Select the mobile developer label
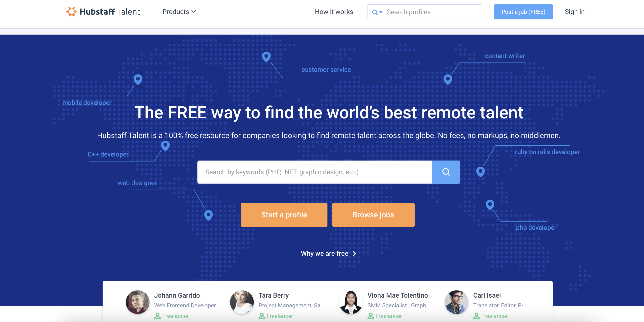This screenshot has height=322, width=644. tap(87, 103)
